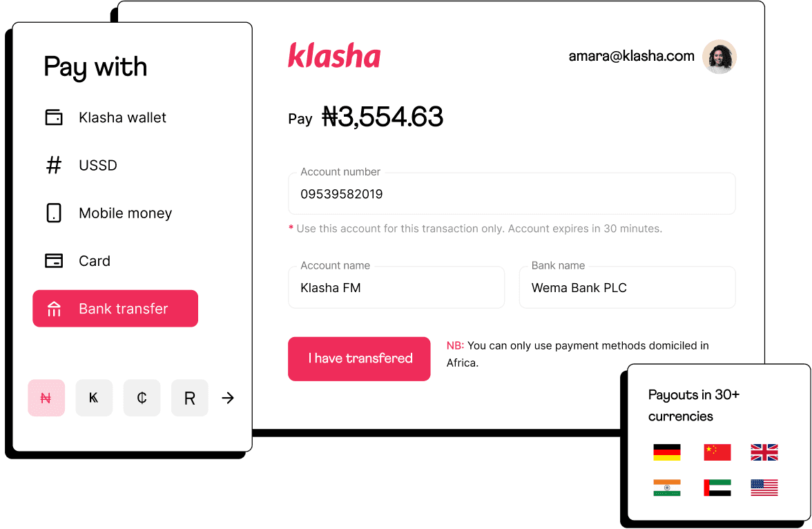Open the user profile avatar
The image size is (812, 529).
pos(719,57)
